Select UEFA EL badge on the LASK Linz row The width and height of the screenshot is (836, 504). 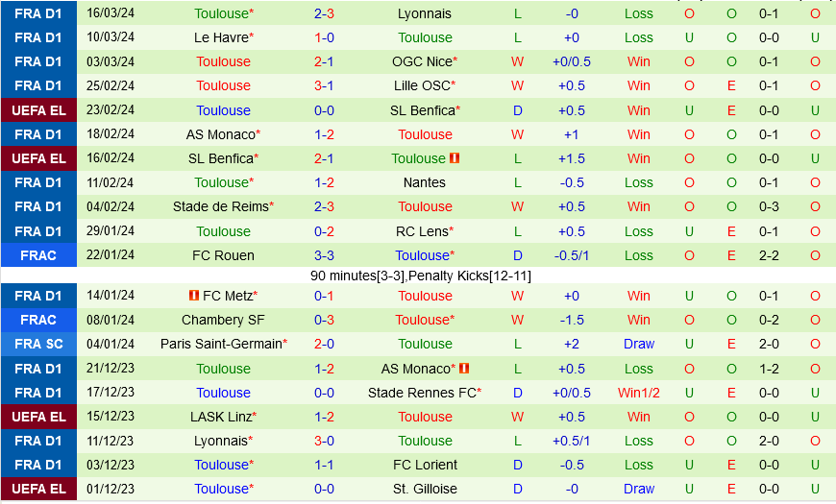pos(37,417)
